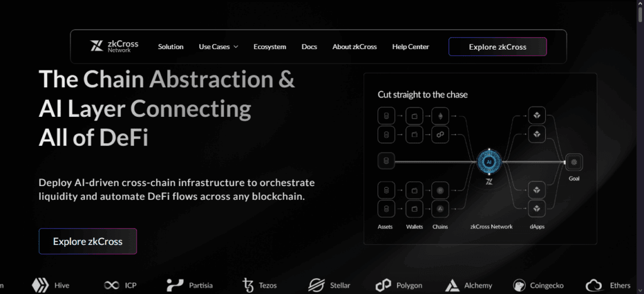Click the 'Cut straight to the chase' heading

(423, 95)
